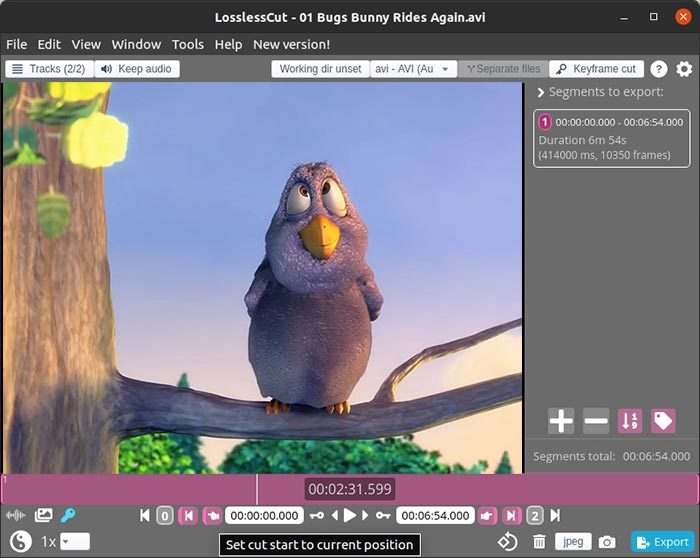Toggle the jpeg capture format button

[573, 541]
